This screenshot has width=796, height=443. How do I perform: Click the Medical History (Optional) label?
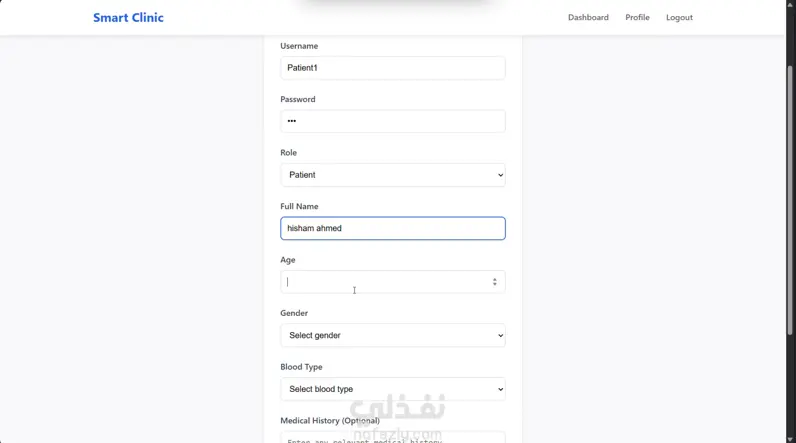point(330,421)
